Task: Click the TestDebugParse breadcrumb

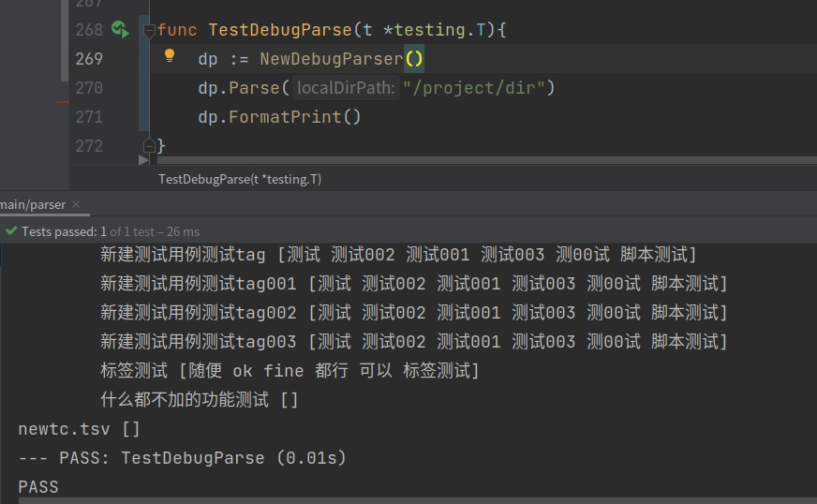Action: pos(239,179)
